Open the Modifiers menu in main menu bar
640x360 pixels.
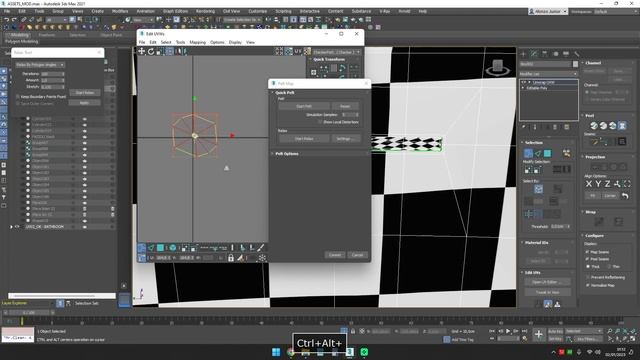click(120, 11)
